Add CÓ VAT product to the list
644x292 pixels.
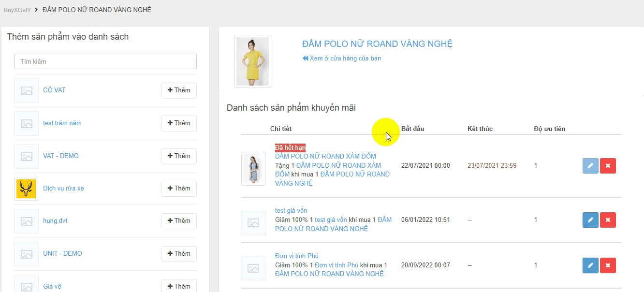pos(179,90)
